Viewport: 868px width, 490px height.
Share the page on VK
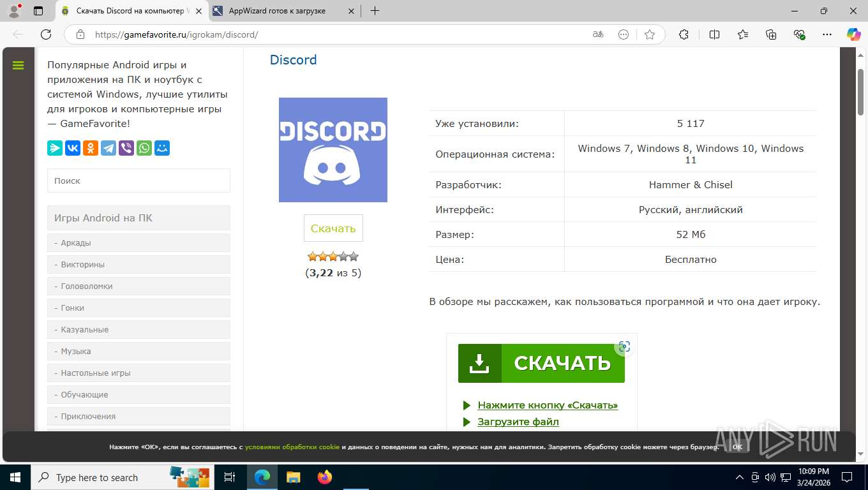tap(73, 148)
